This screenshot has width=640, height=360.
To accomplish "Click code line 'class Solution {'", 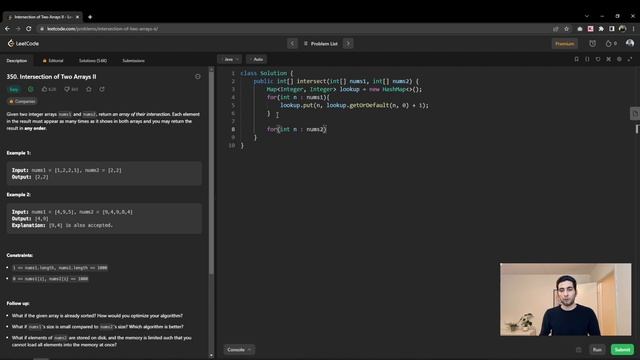I will click(267, 73).
